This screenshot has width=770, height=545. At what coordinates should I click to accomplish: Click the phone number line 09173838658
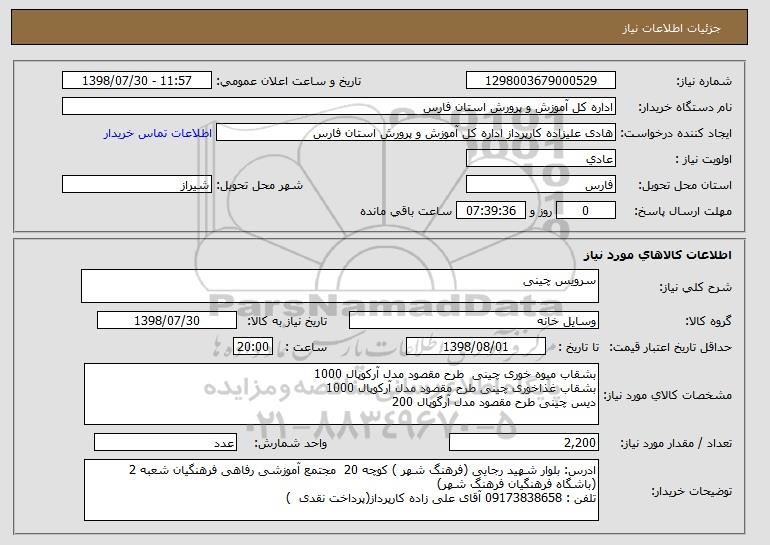[441, 498]
